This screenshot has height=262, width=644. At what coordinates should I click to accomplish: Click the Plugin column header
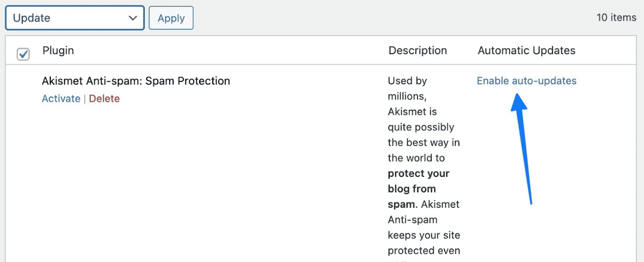(58, 51)
